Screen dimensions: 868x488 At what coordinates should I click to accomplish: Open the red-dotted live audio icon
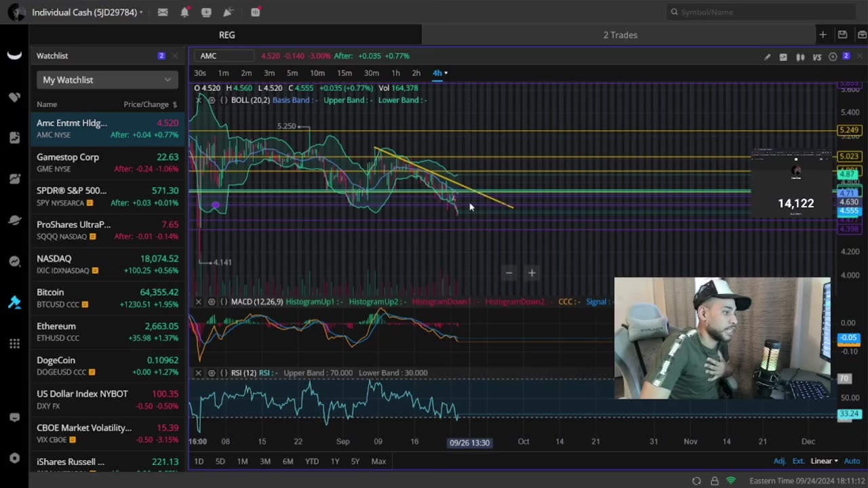(x=256, y=12)
